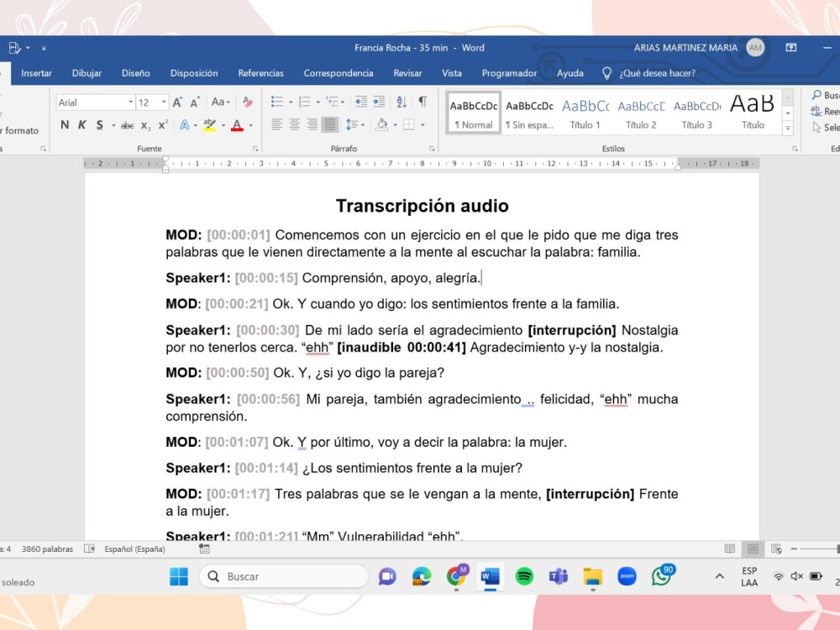Toggle justify text alignment
Viewport: 840px width, 630px height.
pos(330,125)
